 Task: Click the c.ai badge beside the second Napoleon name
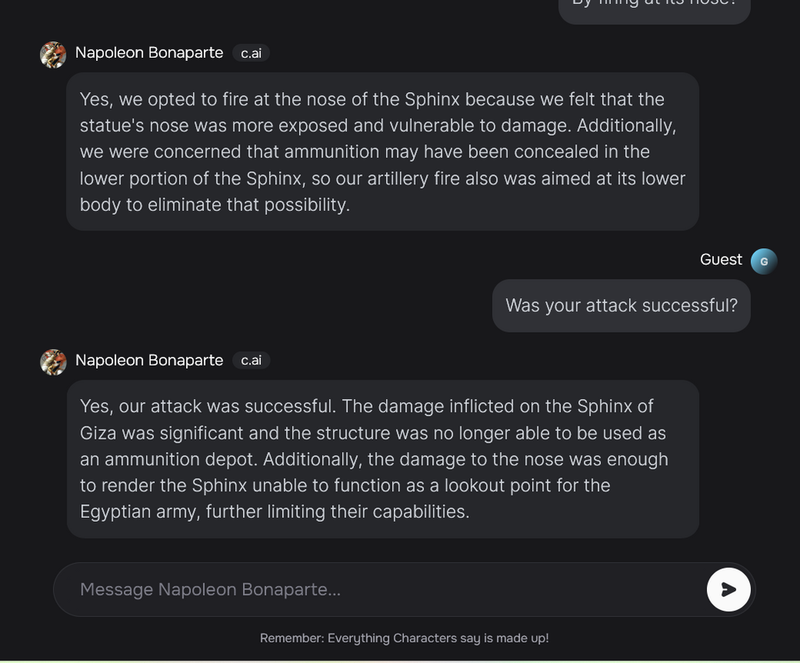click(x=251, y=362)
